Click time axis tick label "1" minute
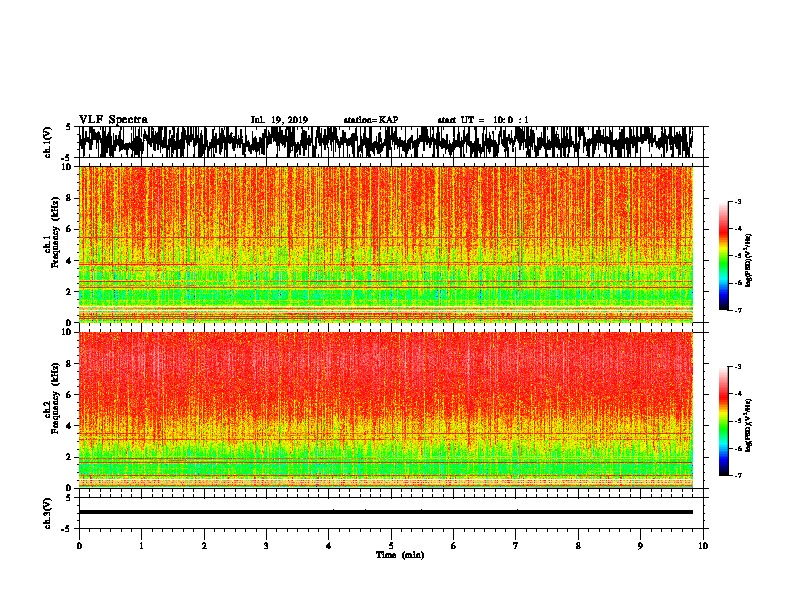Viewport: 792px width, 612px height. [141, 545]
